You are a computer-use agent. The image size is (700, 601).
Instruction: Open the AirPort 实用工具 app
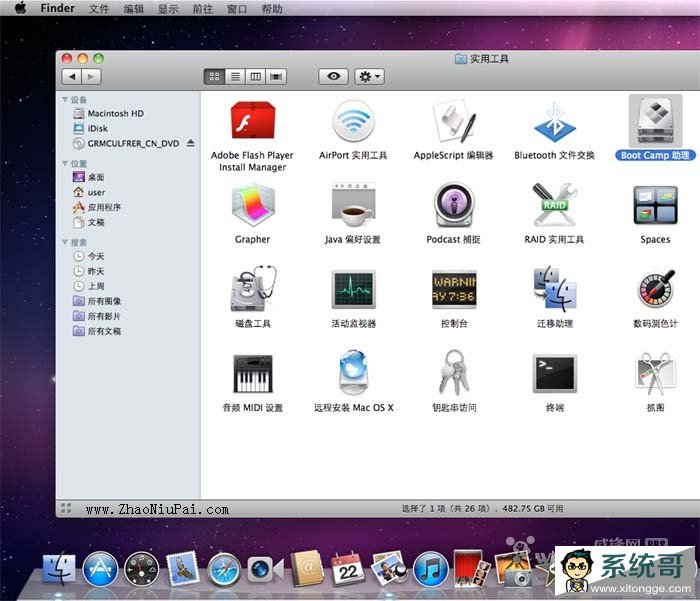tap(353, 121)
